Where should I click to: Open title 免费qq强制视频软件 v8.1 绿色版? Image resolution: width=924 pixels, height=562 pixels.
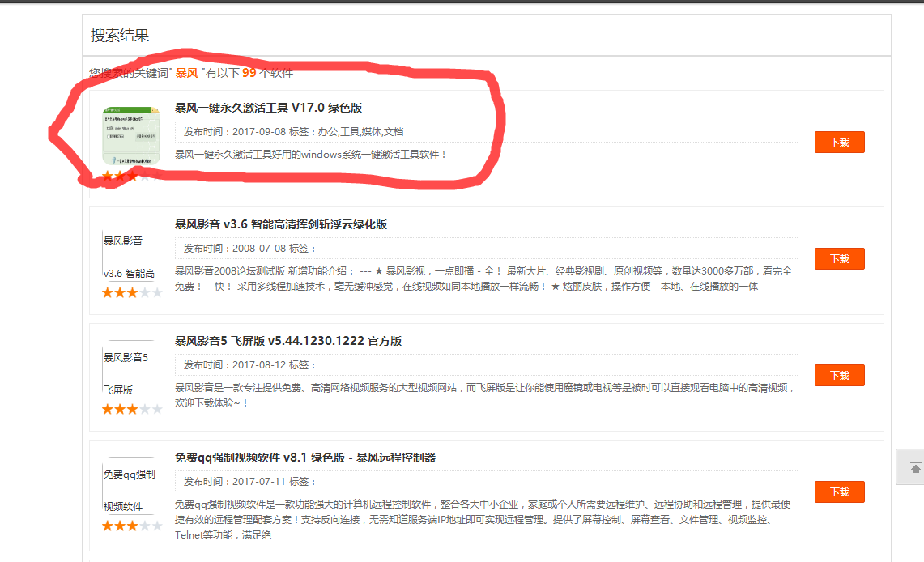tap(305, 458)
